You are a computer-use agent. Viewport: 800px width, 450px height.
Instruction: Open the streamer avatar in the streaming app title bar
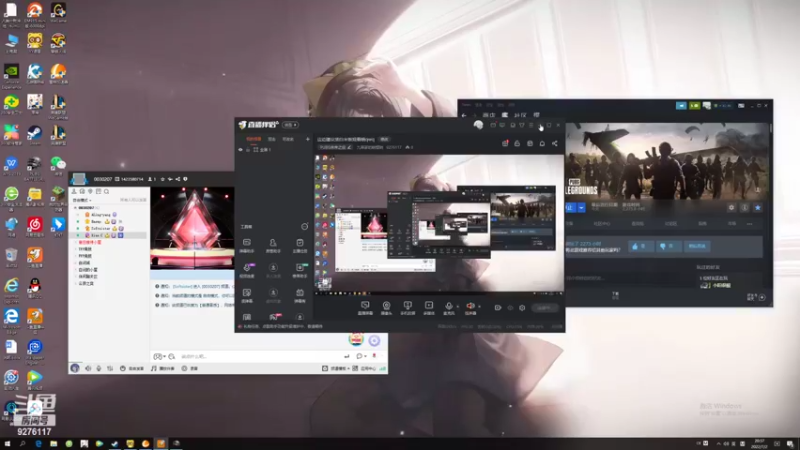coord(478,125)
